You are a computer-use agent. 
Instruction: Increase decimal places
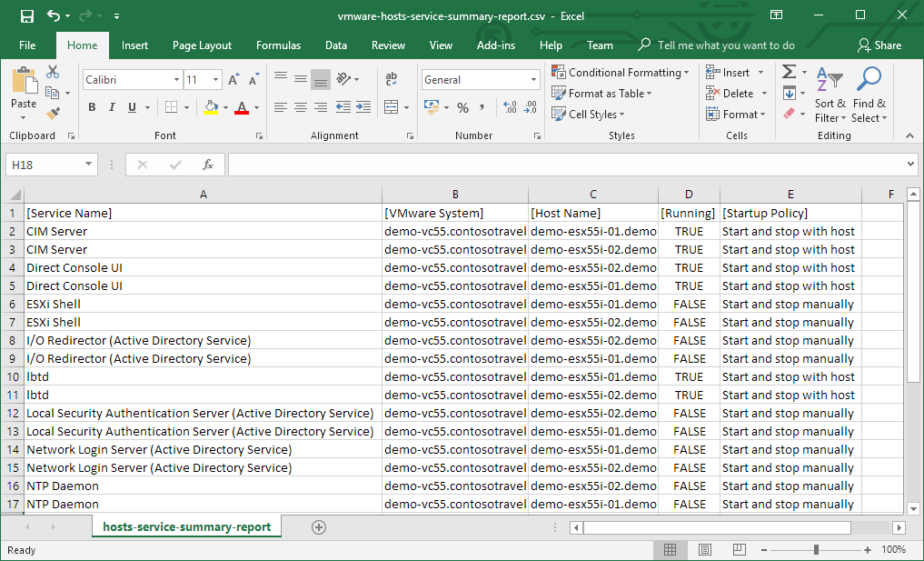click(x=510, y=107)
